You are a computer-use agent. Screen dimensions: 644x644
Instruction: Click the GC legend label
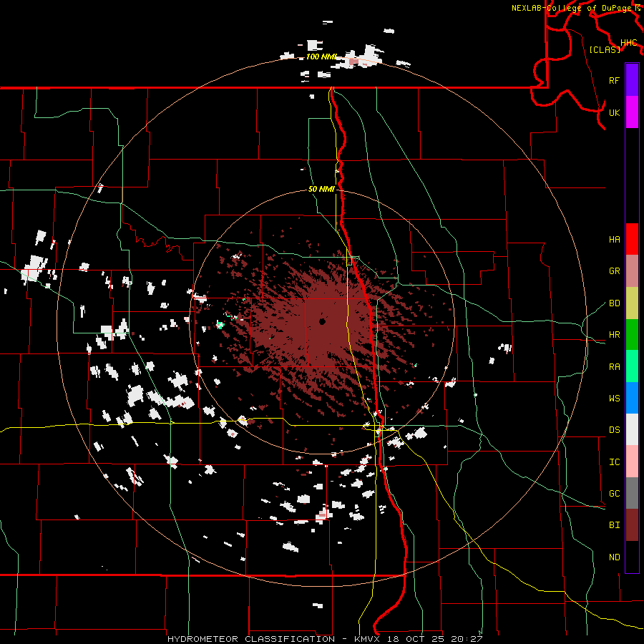coord(614,493)
